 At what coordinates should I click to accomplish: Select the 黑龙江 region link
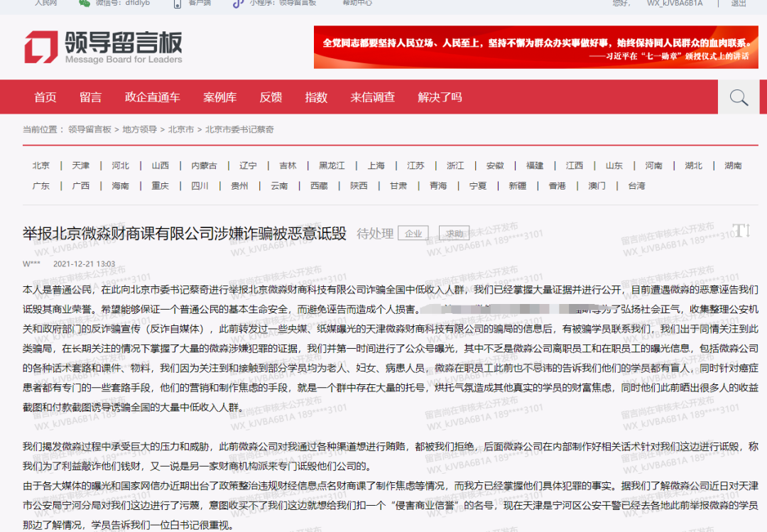(x=332, y=165)
